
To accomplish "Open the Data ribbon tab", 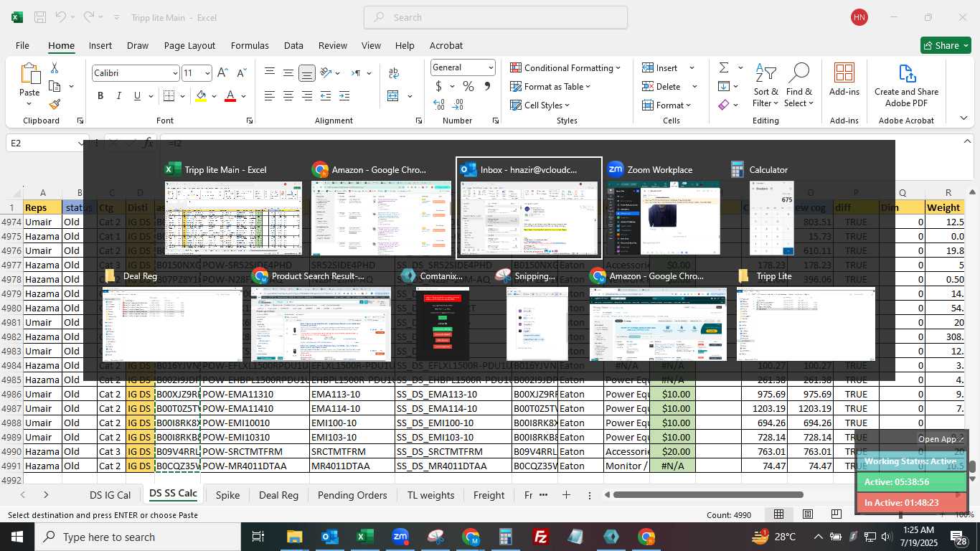I will coord(293,45).
